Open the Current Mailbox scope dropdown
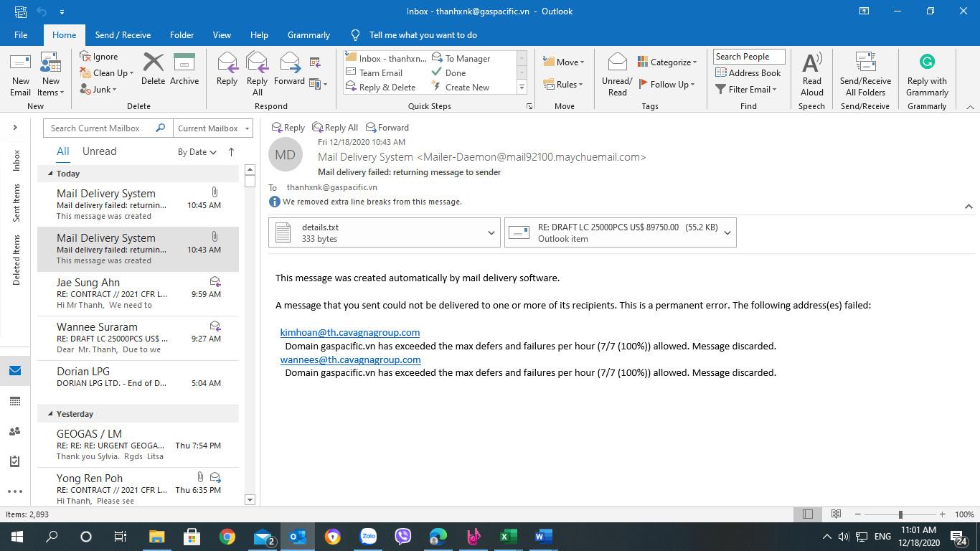 click(213, 128)
